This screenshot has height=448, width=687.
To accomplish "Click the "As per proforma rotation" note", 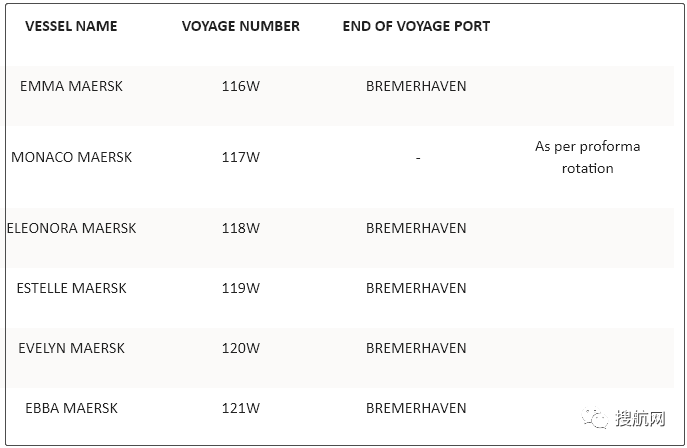I will pos(587,157).
